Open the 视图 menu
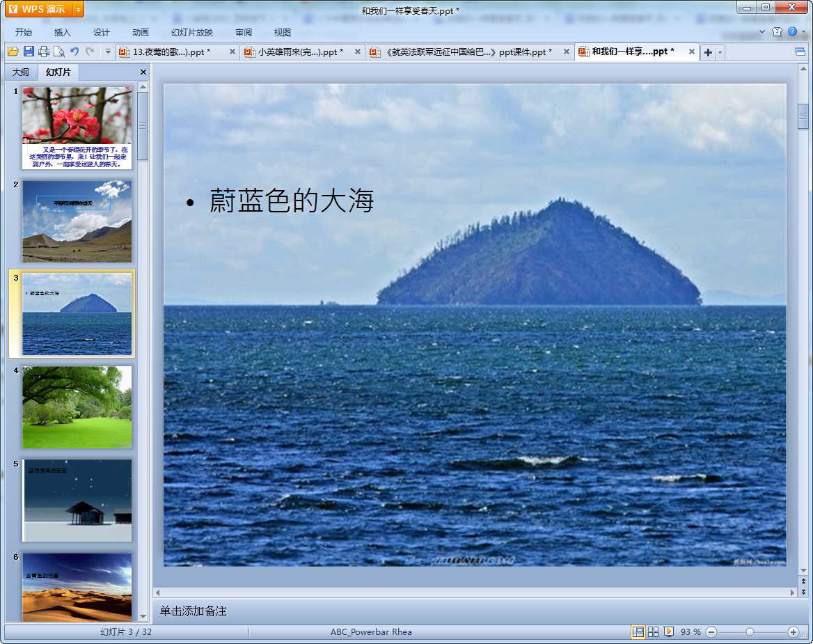 tap(282, 32)
